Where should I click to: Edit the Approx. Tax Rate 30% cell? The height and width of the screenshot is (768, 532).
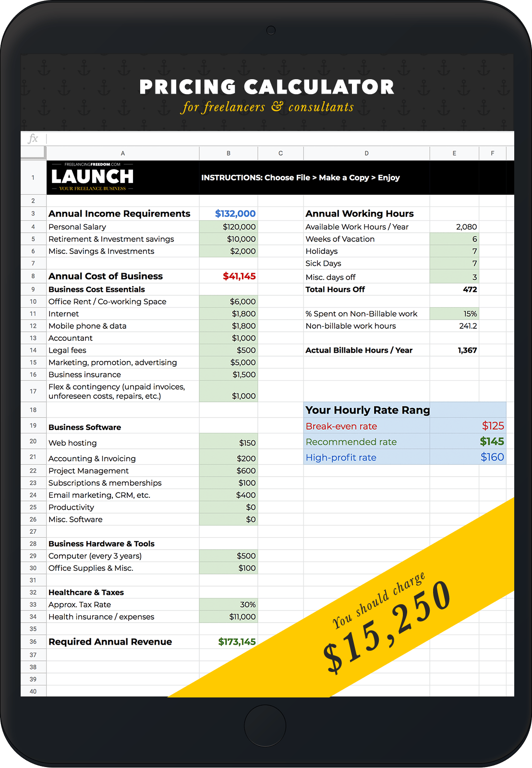(229, 604)
